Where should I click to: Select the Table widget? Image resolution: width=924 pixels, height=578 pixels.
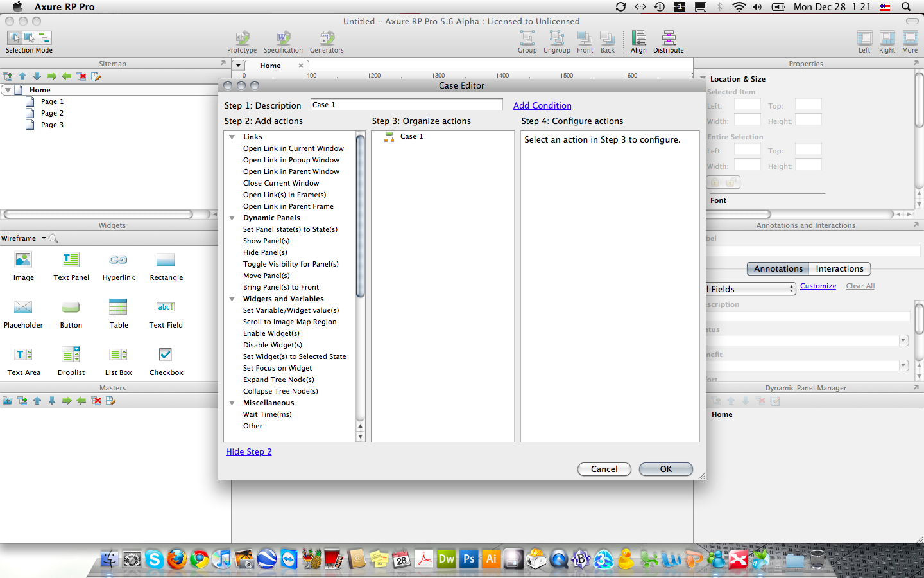(x=119, y=313)
